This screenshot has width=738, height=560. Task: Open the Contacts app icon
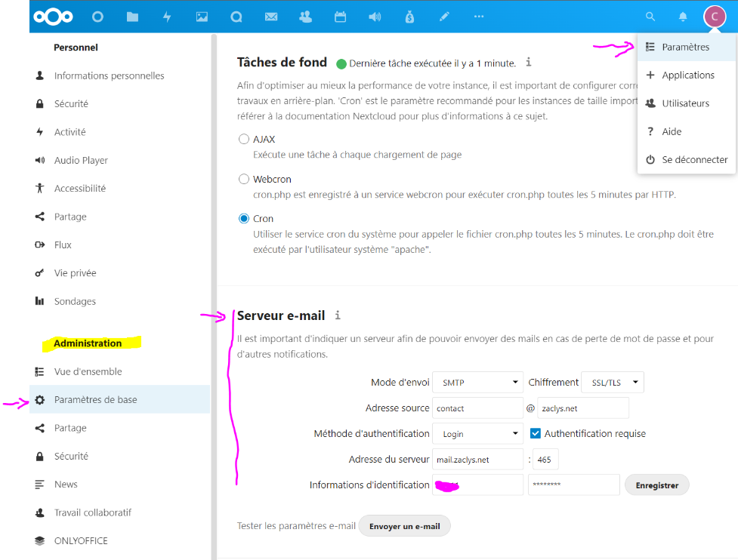[x=305, y=17]
